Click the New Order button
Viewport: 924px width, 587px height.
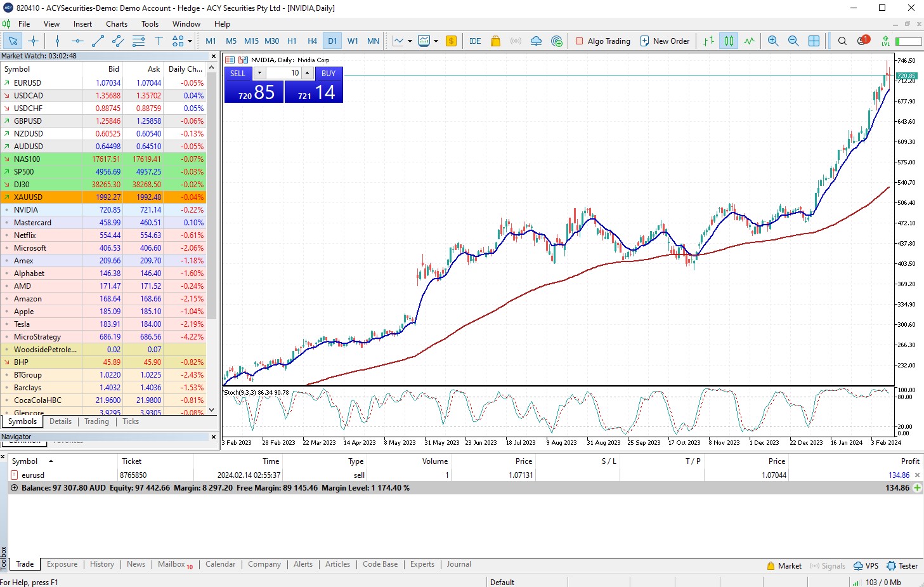tap(665, 41)
